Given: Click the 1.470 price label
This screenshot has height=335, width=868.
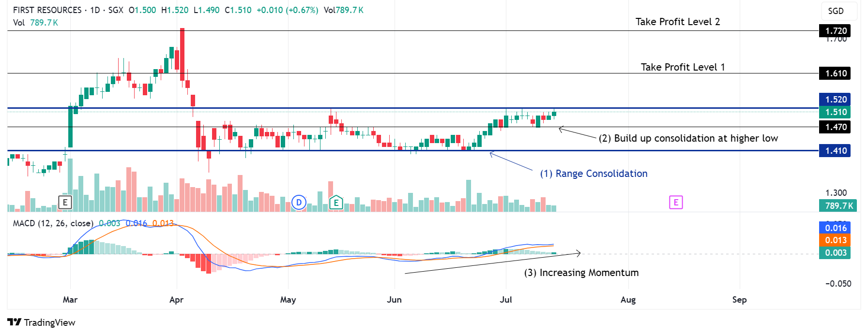Looking at the screenshot, I should (x=835, y=127).
